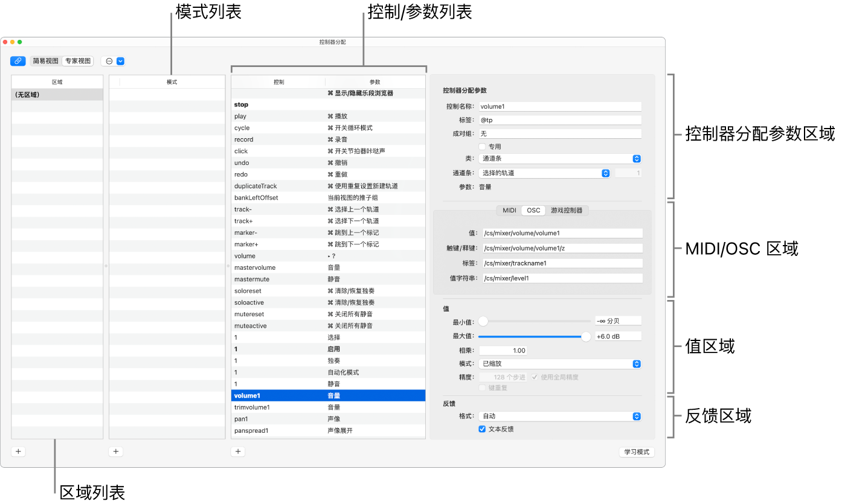
Task: Click the minimum value field showing -∞ 分贝
Action: pyautogui.click(x=618, y=321)
